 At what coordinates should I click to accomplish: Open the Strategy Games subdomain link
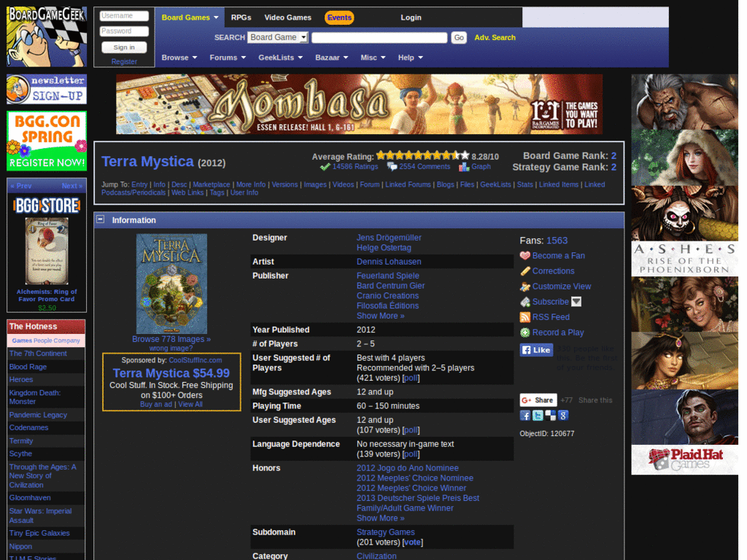[x=385, y=532]
